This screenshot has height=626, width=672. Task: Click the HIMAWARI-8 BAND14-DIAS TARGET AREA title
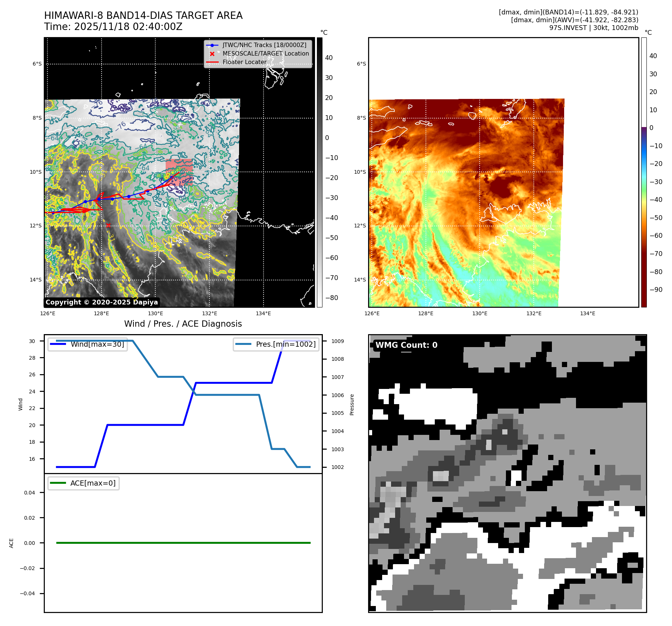point(143,16)
